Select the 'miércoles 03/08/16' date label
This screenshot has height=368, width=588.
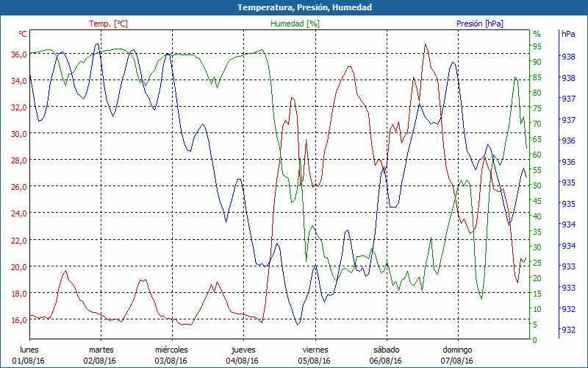coord(172,355)
